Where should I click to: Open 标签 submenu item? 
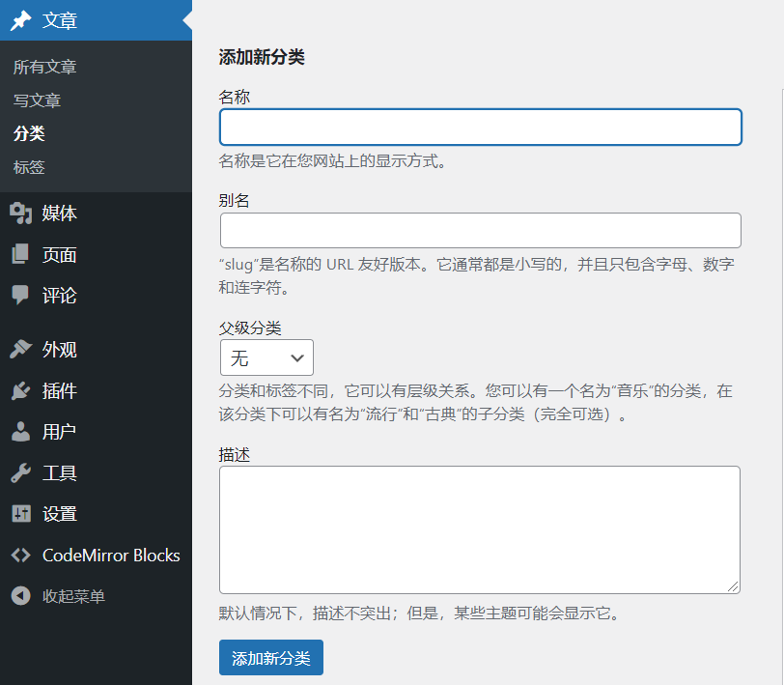tap(29, 167)
